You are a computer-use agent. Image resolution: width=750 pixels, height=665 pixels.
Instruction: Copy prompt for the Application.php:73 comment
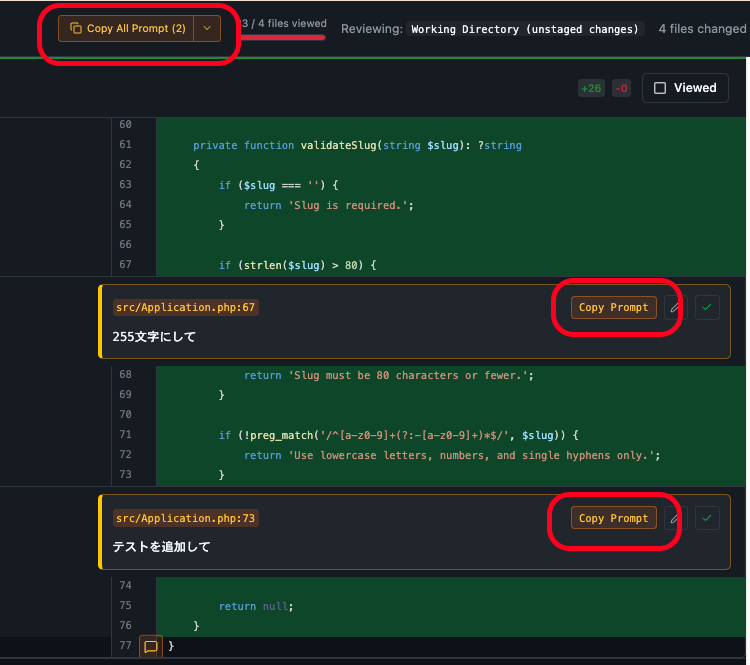pos(613,518)
